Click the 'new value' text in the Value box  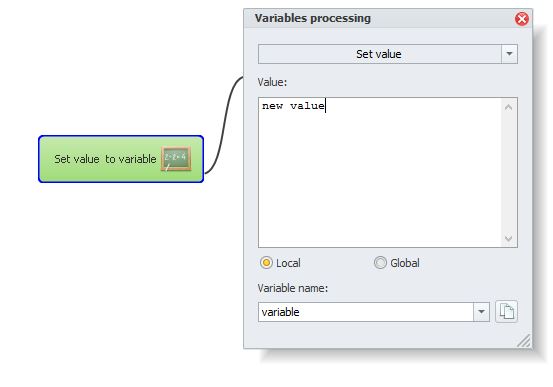click(x=293, y=106)
